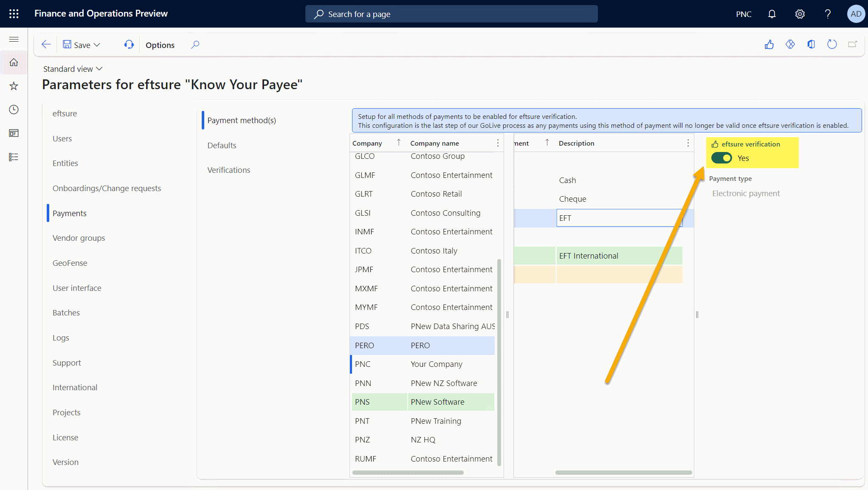
Task: Click the horizontal scrollbar under description grid
Action: coord(623,472)
